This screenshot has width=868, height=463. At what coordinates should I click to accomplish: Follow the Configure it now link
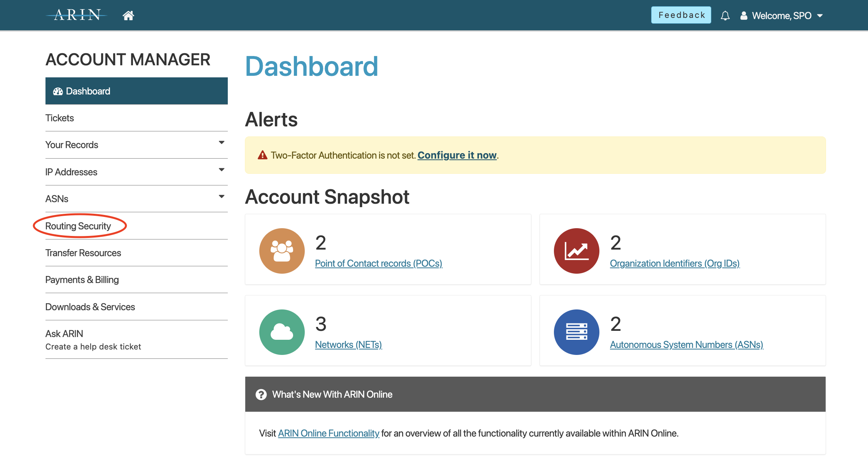pos(457,155)
